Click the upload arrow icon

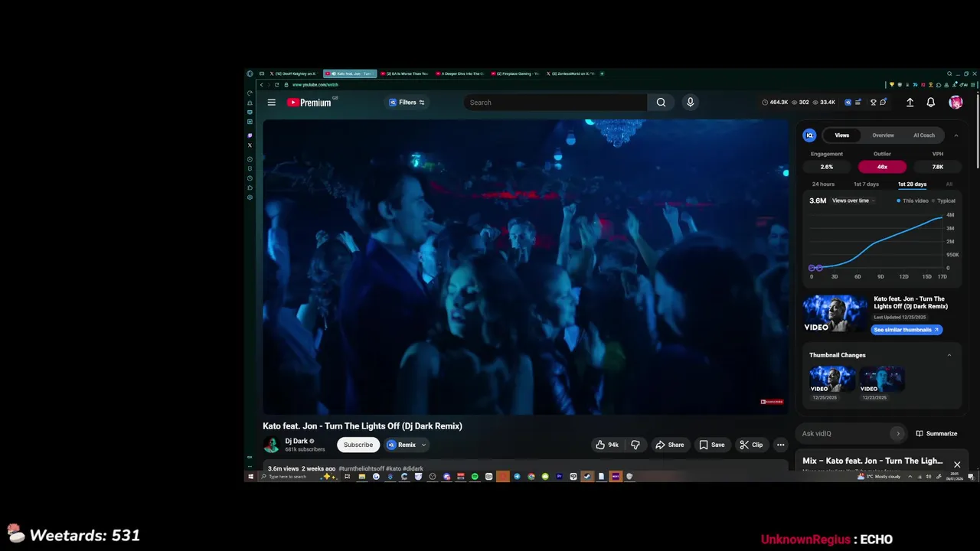coord(910,103)
